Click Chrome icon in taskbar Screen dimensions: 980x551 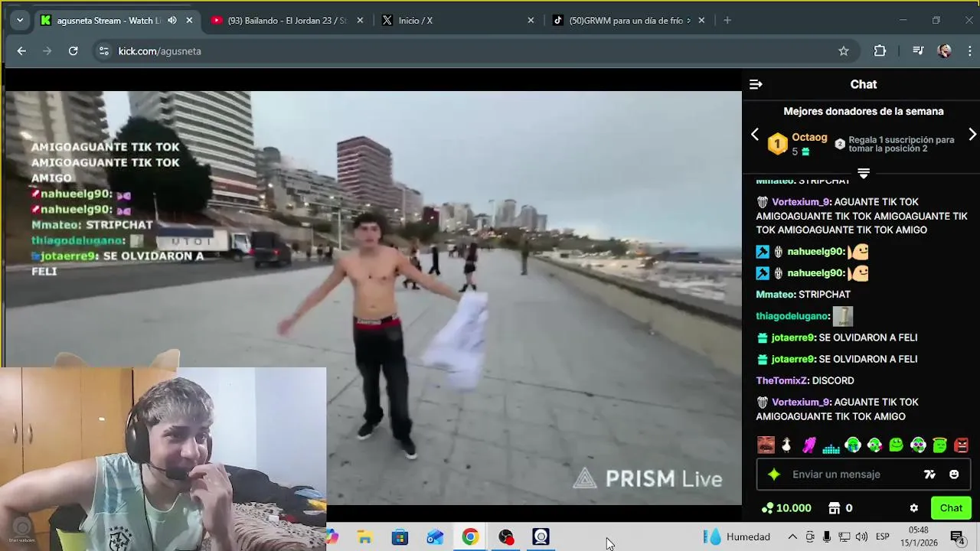[x=470, y=537]
